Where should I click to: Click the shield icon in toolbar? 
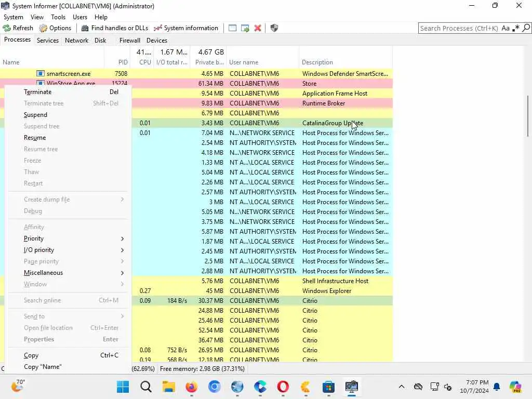point(274,28)
